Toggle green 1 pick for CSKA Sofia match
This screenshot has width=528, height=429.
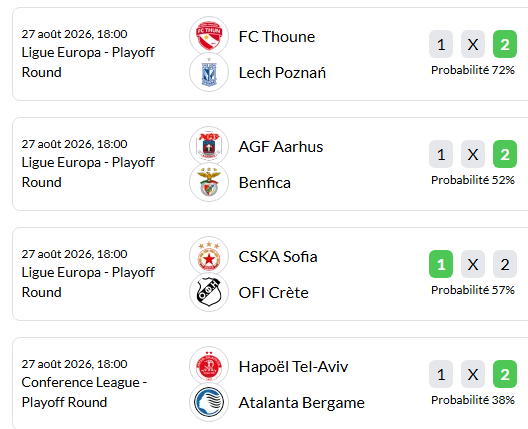coord(441,264)
